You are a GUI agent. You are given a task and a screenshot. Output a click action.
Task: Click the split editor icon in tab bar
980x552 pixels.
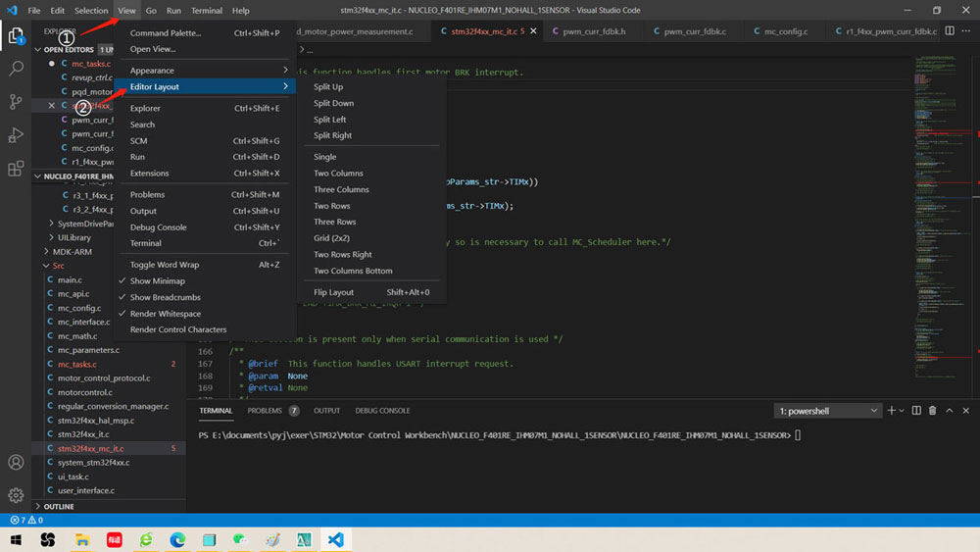pyautogui.click(x=950, y=30)
